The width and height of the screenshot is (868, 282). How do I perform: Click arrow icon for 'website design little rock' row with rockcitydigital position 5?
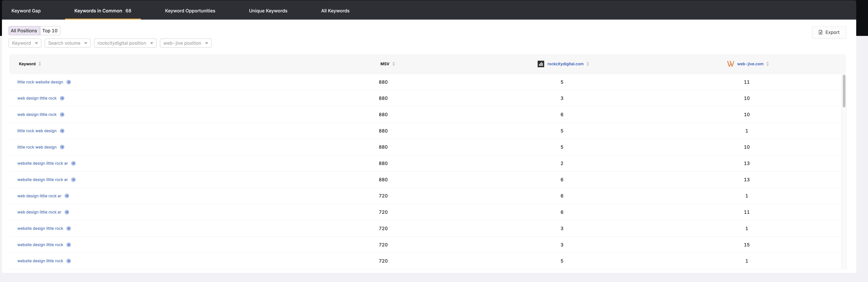coord(69,261)
